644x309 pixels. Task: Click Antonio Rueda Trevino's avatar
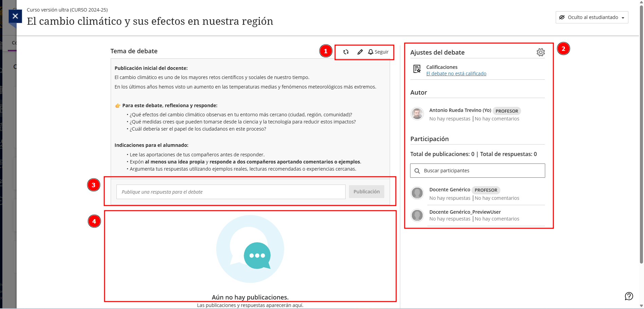(x=417, y=114)
